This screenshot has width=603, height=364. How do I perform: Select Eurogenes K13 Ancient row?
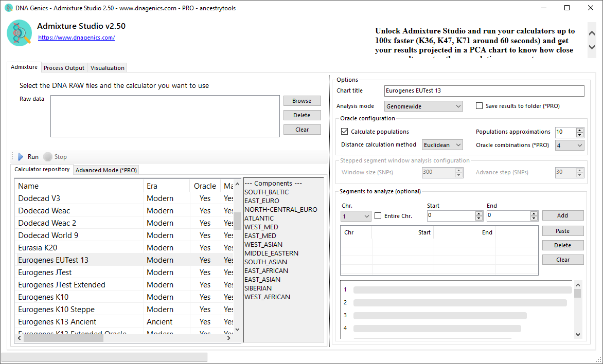coord(124,321)
